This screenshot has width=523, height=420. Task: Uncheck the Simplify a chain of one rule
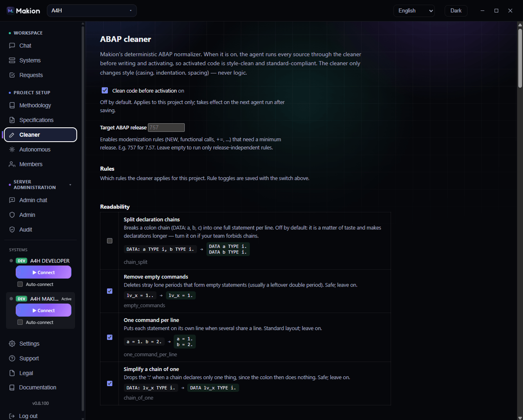[x=110, y=383]
